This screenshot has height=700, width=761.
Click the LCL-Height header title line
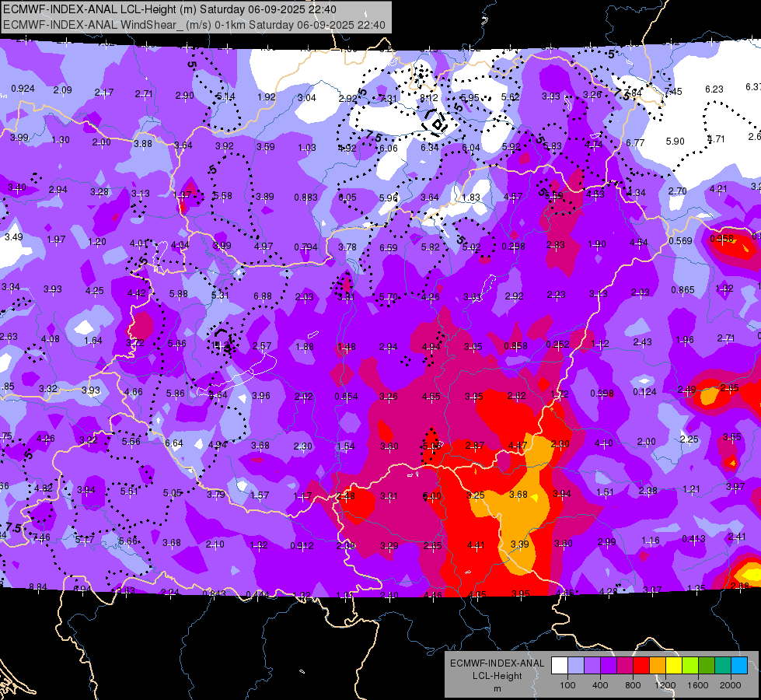(x=169, y=9)
